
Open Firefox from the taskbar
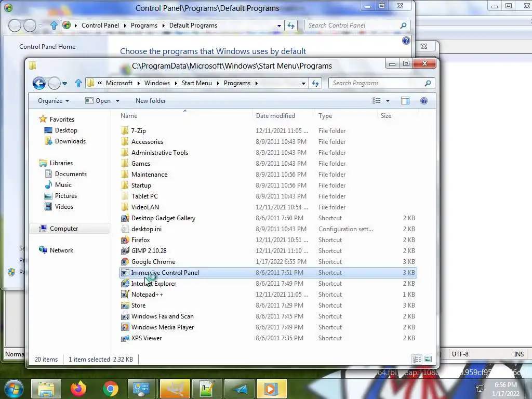click(x=78, y=389)
